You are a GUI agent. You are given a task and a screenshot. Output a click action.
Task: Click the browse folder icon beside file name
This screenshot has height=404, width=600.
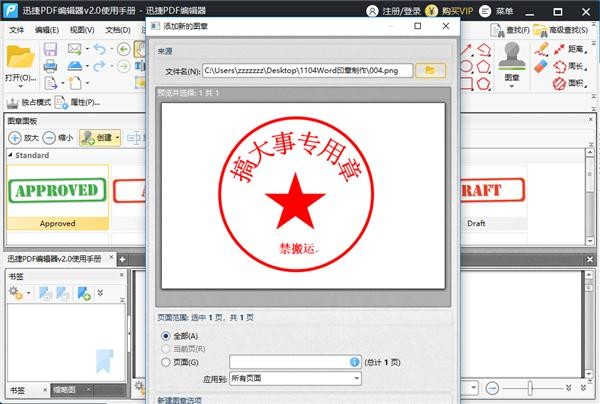(x=431, y=71)
